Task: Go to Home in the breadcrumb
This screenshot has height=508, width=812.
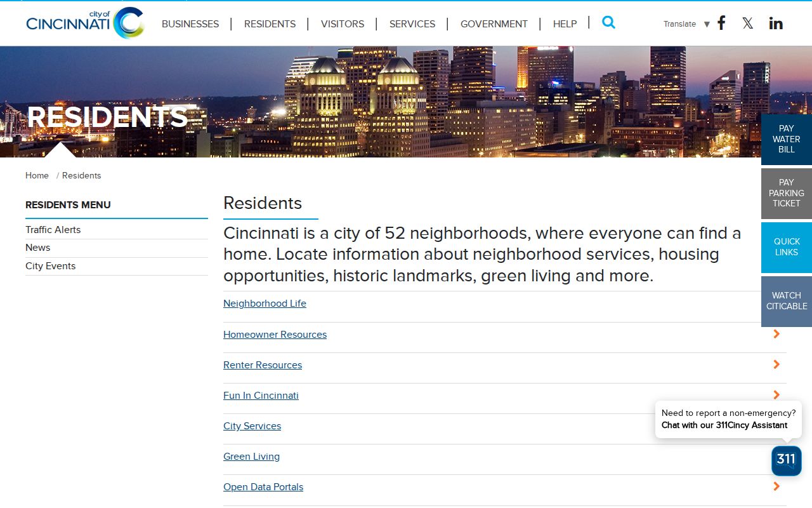Action: pos(37,176)
